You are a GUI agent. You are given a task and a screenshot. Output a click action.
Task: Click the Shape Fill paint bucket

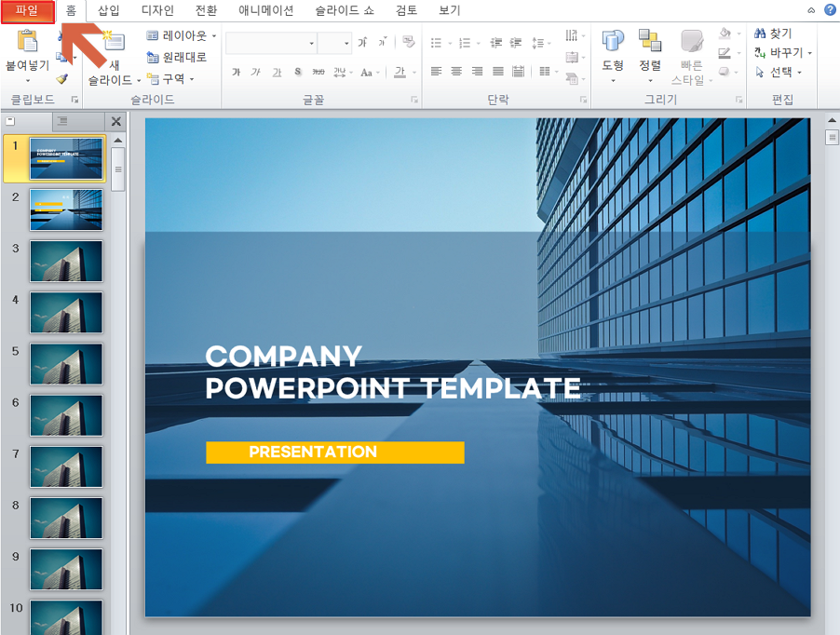[x=725, y=34]
